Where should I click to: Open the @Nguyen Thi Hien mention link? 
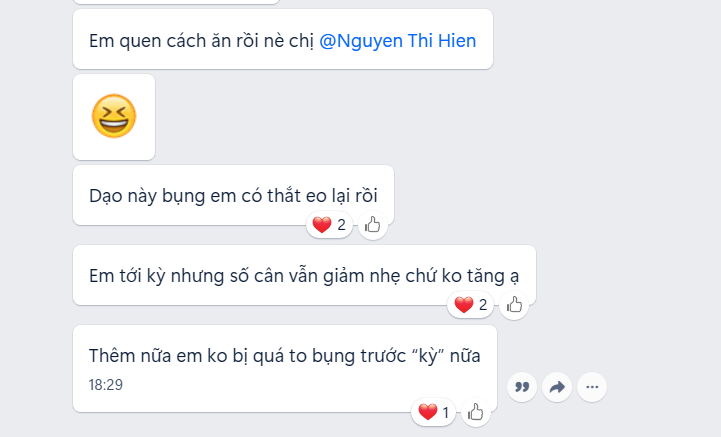point(397,41)
